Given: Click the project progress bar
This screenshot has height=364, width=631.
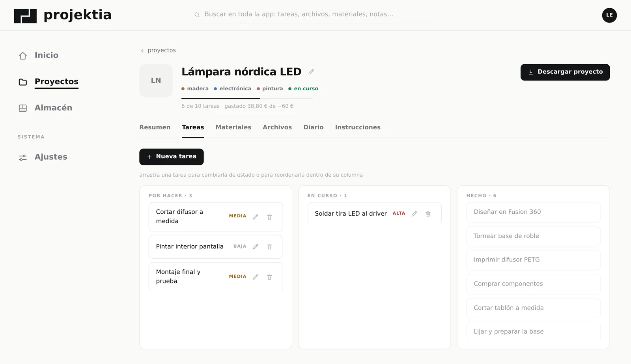Looking at the screenshot, I should 247,98.
